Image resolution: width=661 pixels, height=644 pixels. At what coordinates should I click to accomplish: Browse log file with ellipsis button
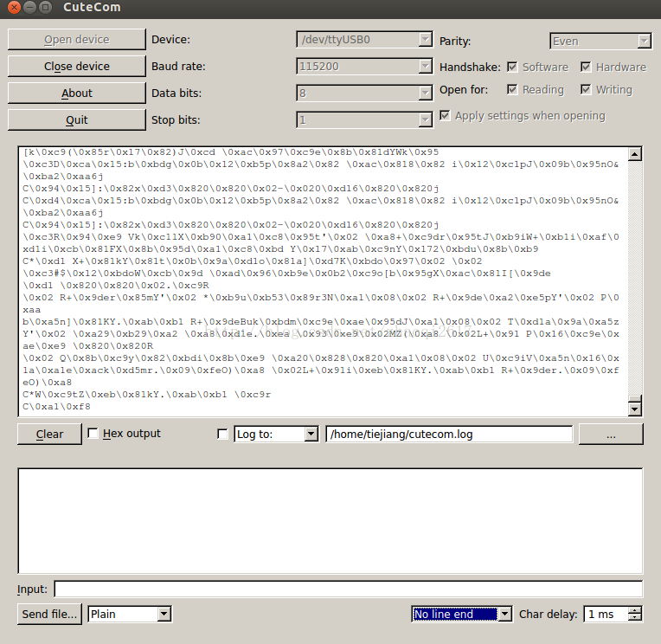(x=611, y=435)
